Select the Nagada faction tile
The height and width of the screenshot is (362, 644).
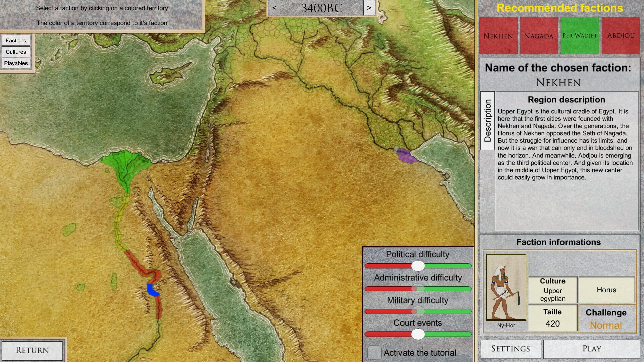coord(538,35)
